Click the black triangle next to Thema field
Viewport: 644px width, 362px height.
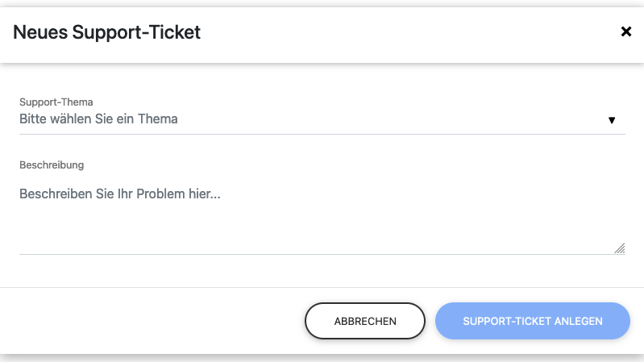point(612,120)
